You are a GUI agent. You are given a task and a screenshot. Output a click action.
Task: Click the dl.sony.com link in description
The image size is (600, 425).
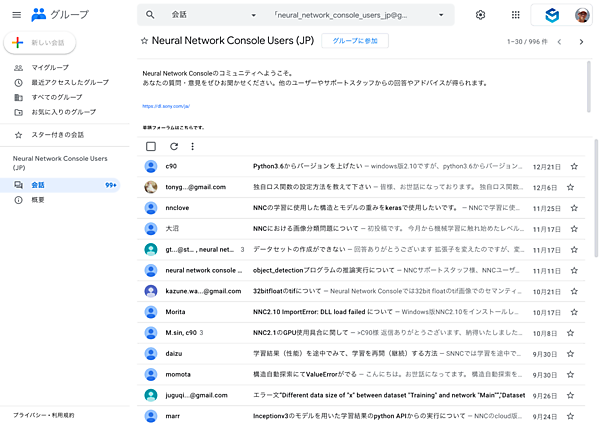tap(166, 106)
